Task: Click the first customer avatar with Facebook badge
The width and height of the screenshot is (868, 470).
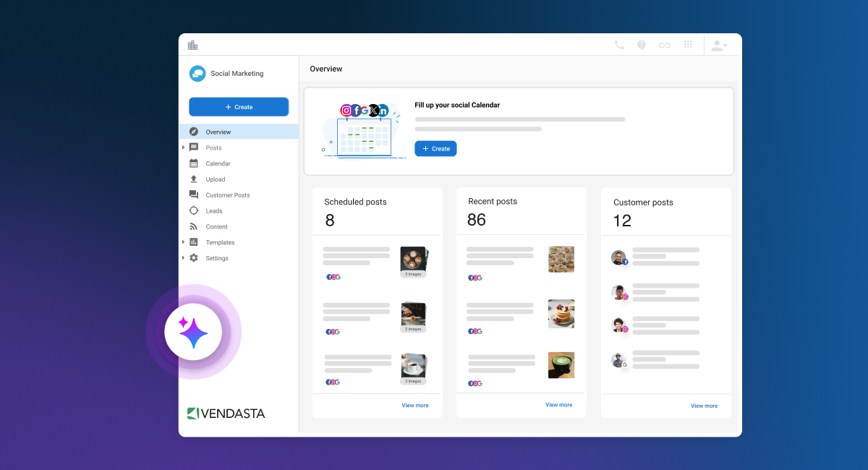Action: click(618, 258)
